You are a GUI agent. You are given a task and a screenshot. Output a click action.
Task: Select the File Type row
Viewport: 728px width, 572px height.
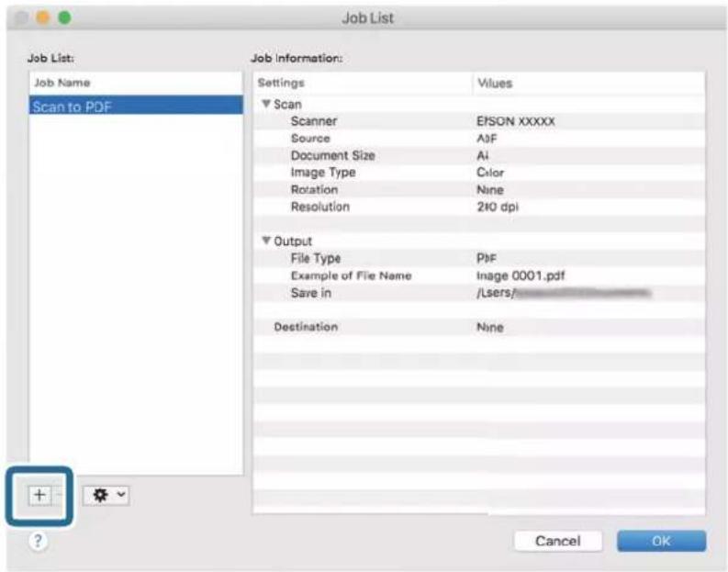pyautogui.click(x=479, y=258)
